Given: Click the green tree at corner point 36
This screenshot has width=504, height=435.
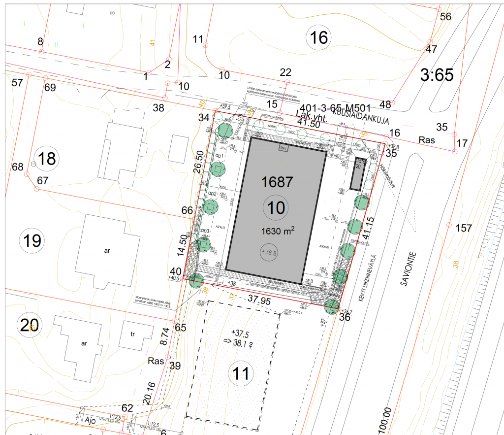Looking at the screenshot, I should click(332, 305).
